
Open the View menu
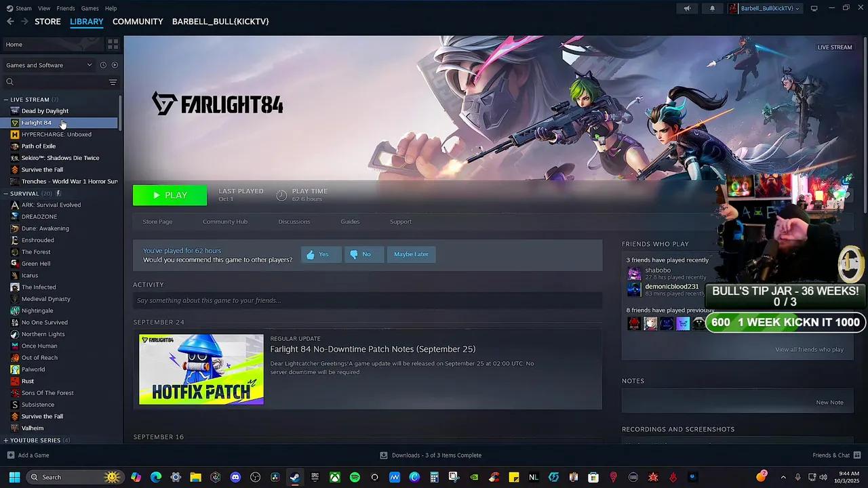click(44, 8)
